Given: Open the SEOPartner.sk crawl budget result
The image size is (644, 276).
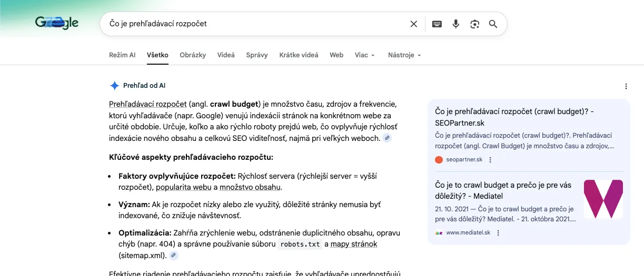Looking at the screenshot, I should [x=515, y=117].
